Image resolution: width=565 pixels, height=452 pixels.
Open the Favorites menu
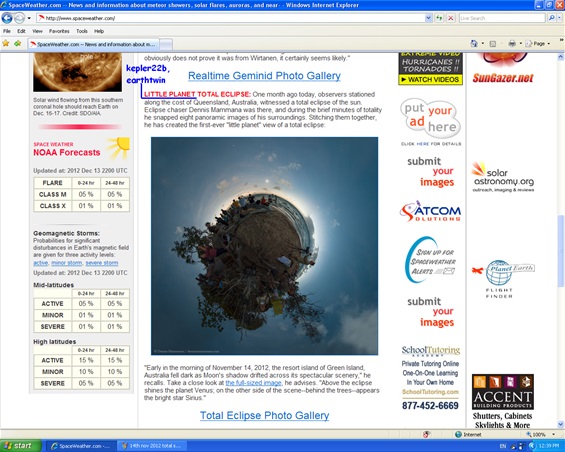[59, 31]
